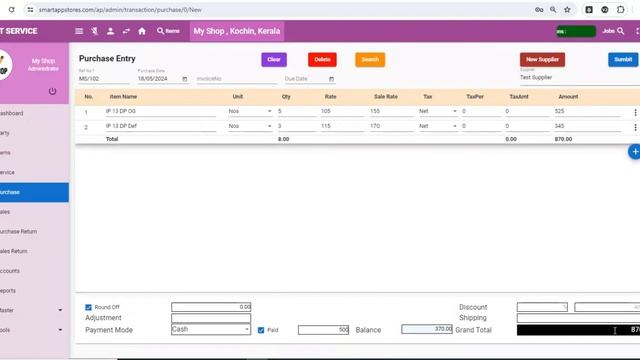The height and width of the screenshot is (360, 640).
Task: Open Accounts from sidebar
Action: point(33,271)
